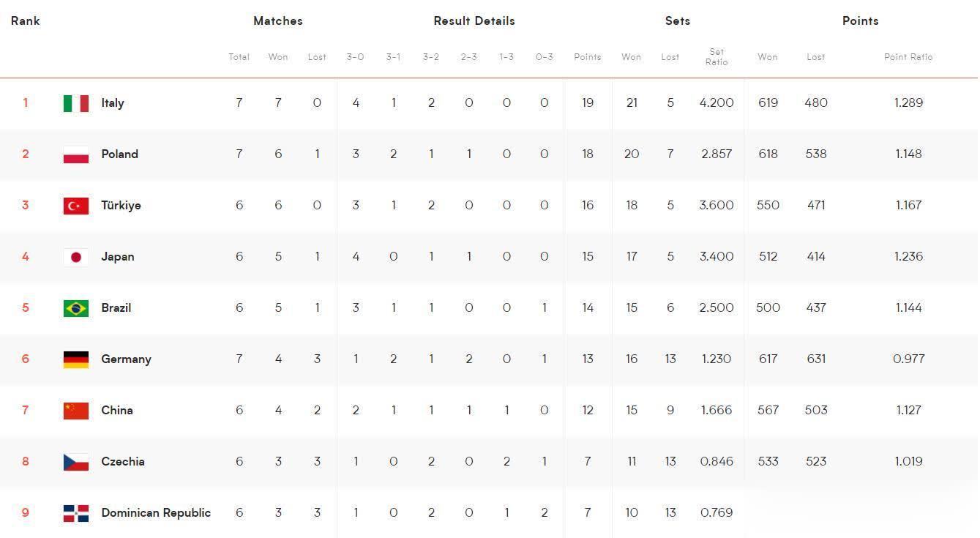Click the Result Details group header
980x538 pixels.
(x=474, y=20)
